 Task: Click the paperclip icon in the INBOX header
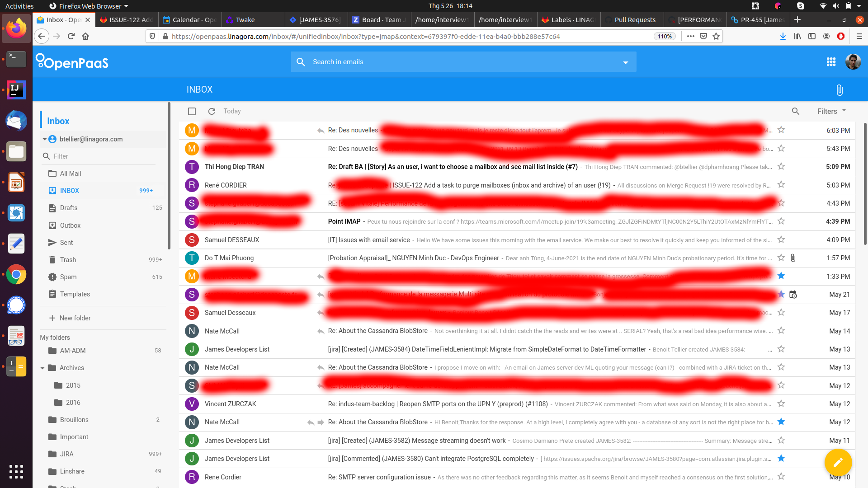pyautogui.click(x=839, y=89)
